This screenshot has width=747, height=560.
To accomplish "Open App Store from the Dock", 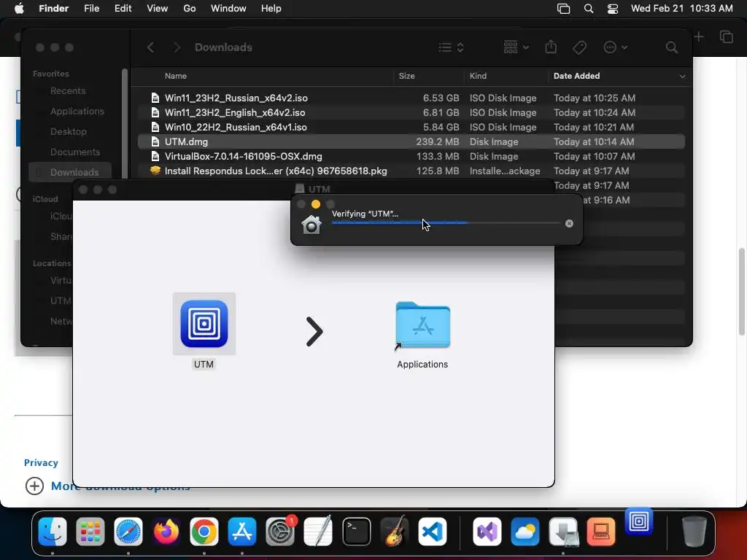I will [x=242, y=532].
